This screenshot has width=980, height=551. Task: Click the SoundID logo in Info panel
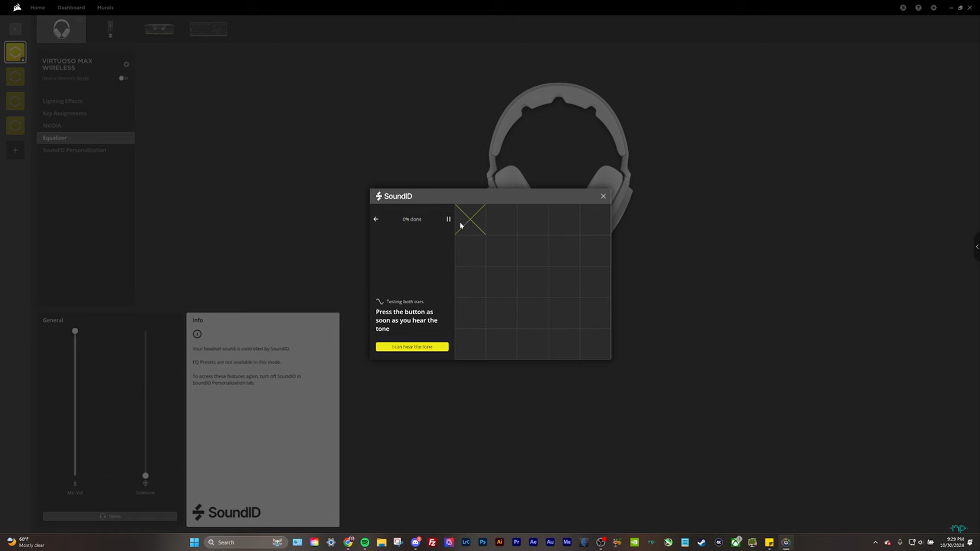(x=227, y=512)
